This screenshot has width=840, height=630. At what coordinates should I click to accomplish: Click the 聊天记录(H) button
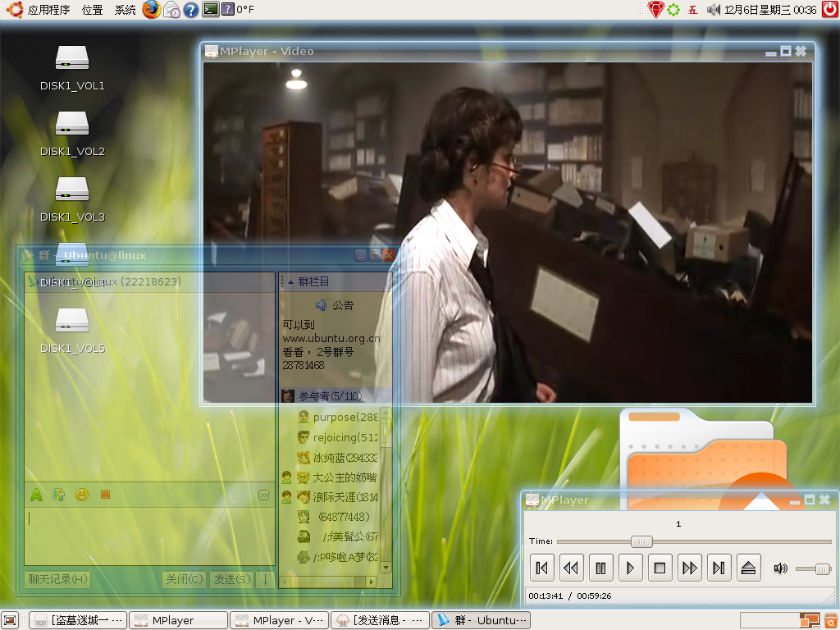(57, 579)
